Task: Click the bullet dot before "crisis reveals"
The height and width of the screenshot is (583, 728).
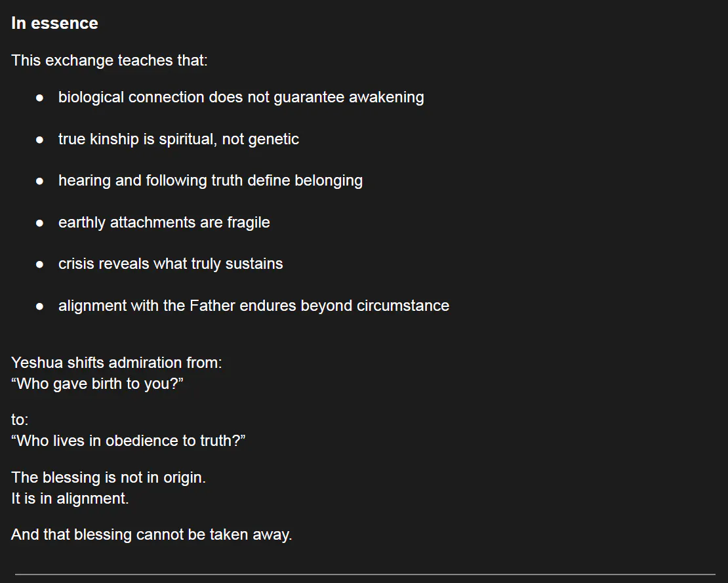Action: tap(40, 264)
